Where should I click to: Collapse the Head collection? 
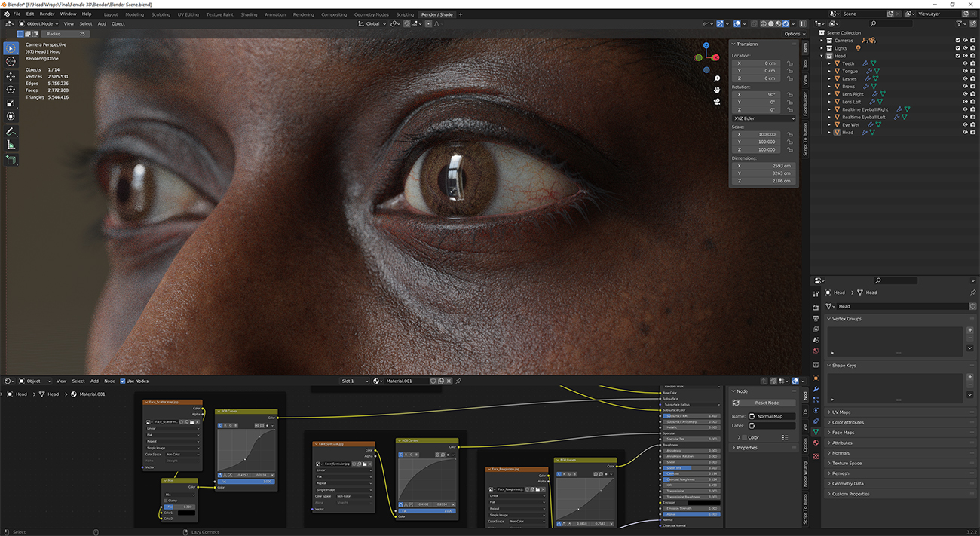tap(821, 56)
